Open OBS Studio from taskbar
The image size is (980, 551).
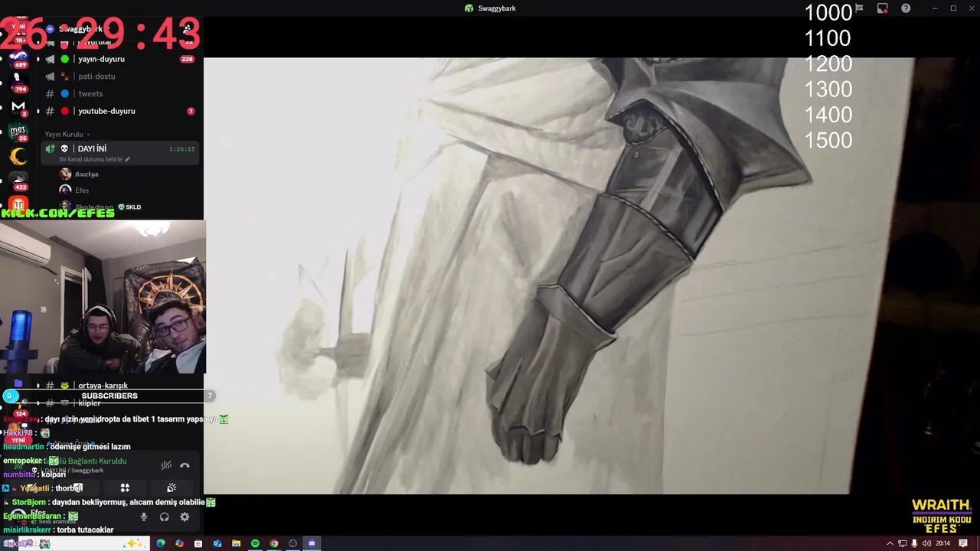[292, 543]
